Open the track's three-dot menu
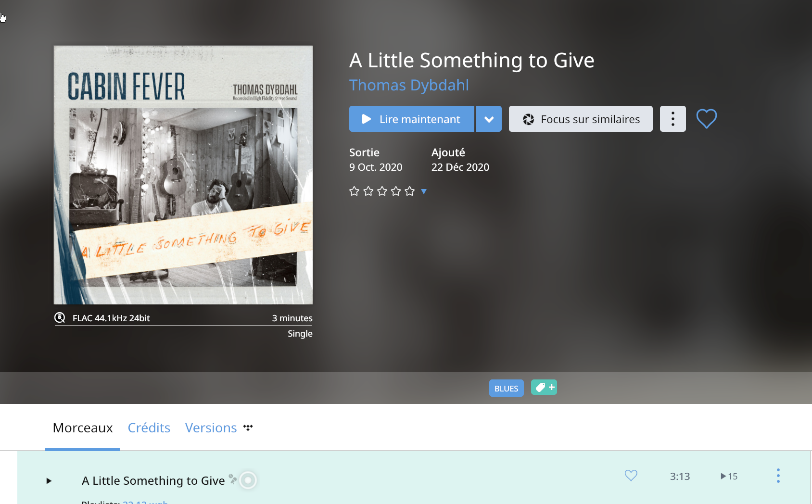The height and width of the screenshot is (504, 812). pyautogui.click(x=778, y=476)
